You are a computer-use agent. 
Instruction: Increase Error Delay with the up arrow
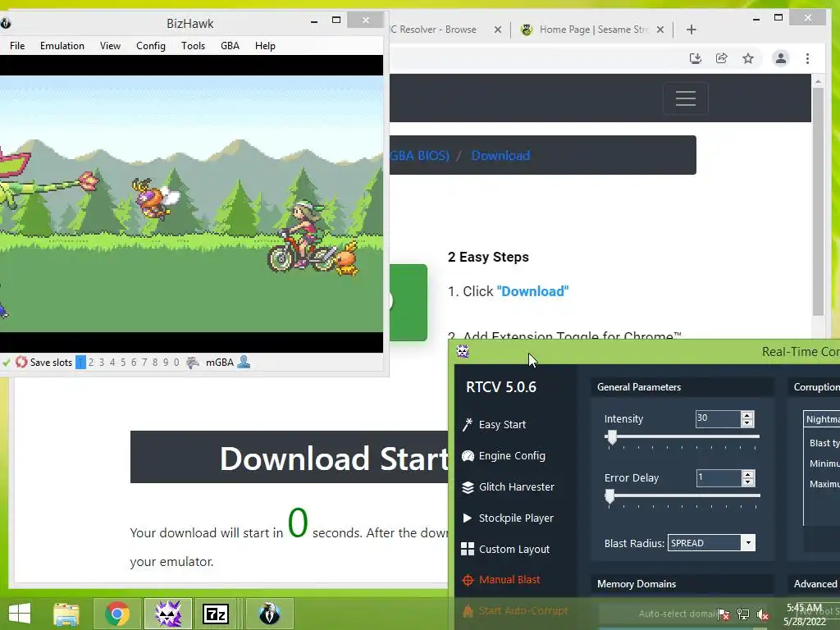pos(748,473)
